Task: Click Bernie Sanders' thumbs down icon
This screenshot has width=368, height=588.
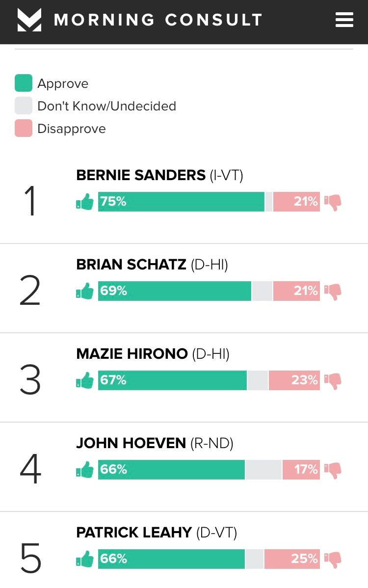Action: point(333,203)
